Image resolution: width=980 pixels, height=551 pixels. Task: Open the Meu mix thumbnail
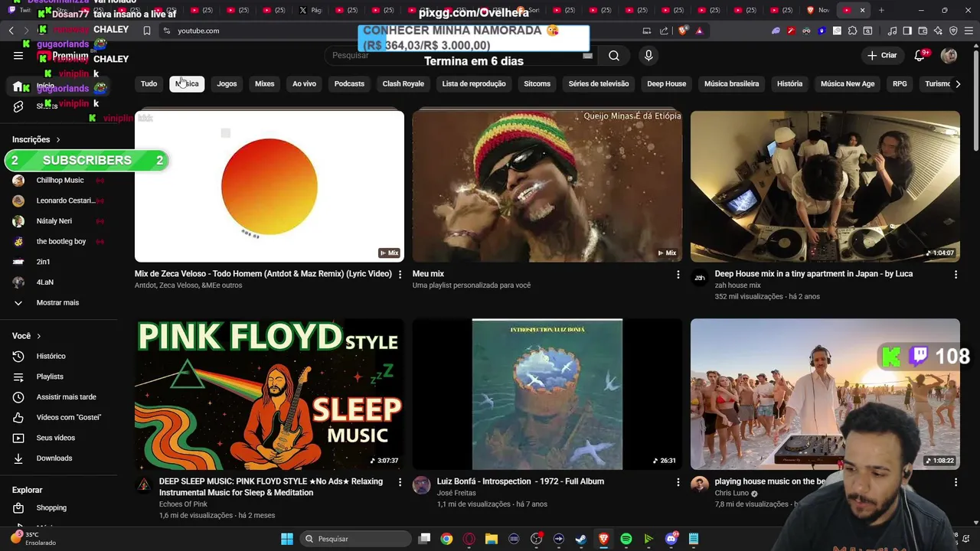pyautogui.click(x=547, y=187)
